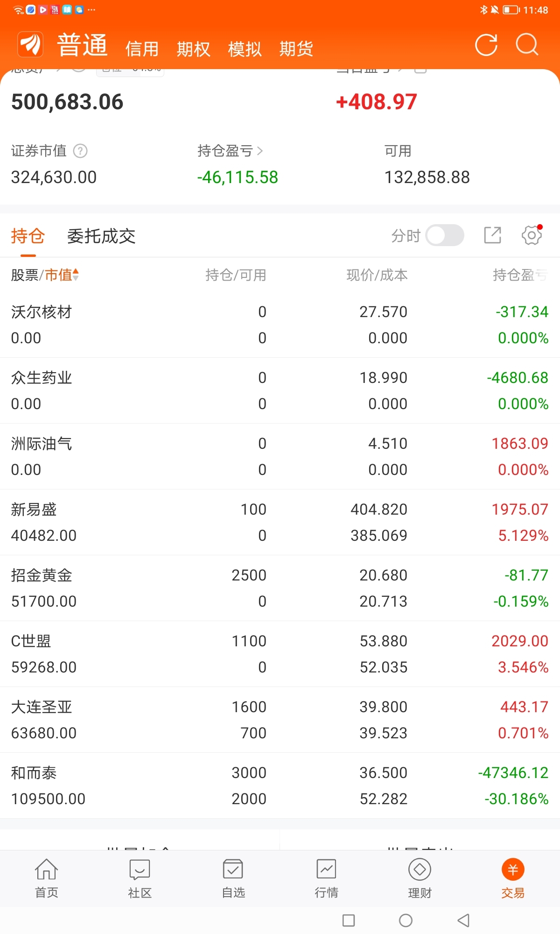
Task: Expand 持仓盈亏 details chevron
Action: point(260,151)
